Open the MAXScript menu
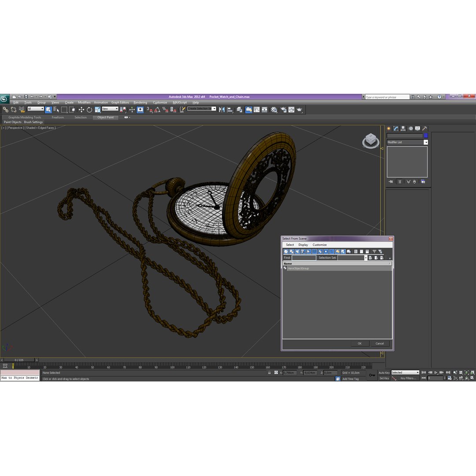The width and height of the screenshot is (476, 476). (180, 103)
